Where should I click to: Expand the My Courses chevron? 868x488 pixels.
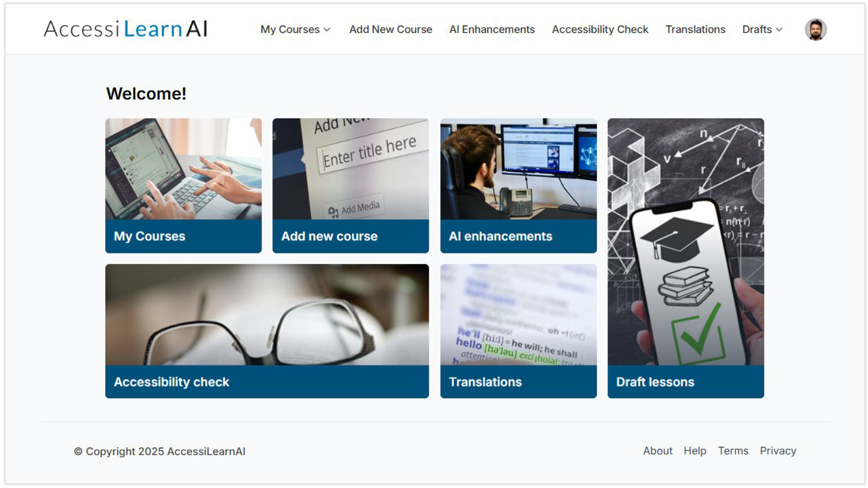pos(327,30)
